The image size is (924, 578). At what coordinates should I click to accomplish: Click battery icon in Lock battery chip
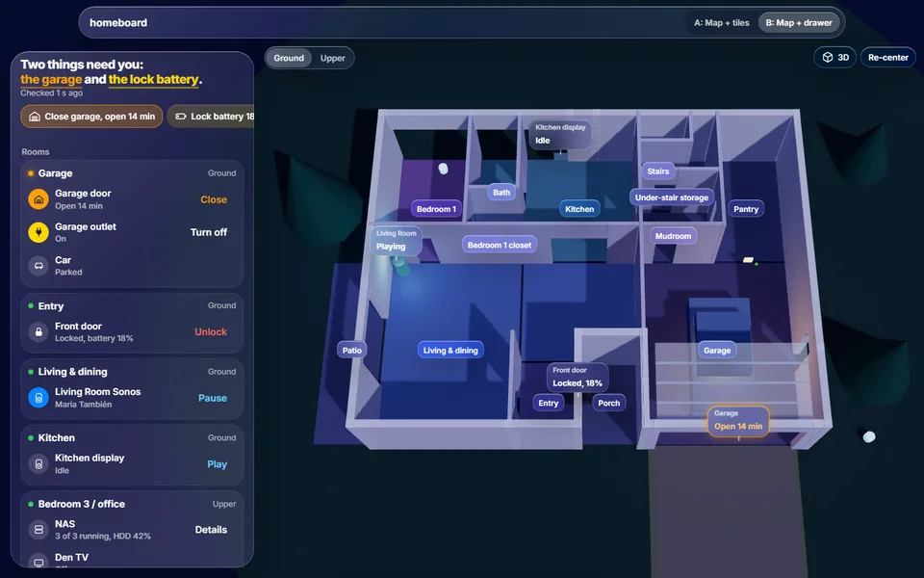(x=181, y=117)
